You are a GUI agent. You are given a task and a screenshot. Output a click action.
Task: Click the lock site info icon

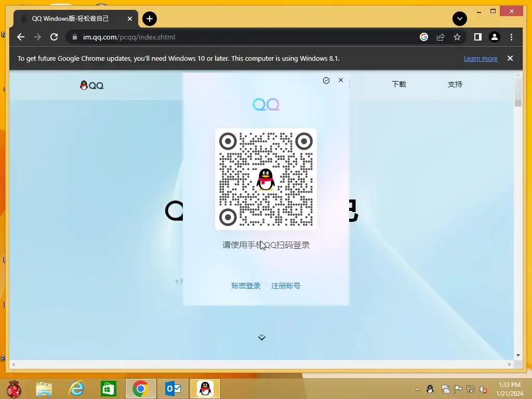pyautogui.click(x=75, y=37)
